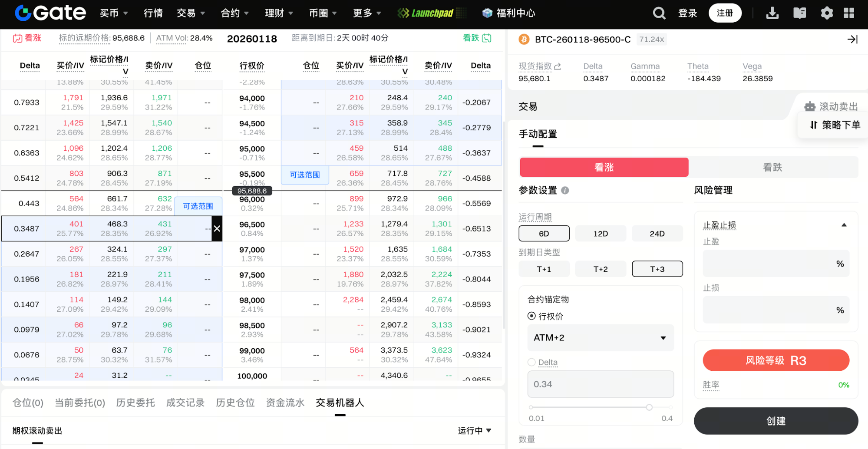This screenshot has width=868, height=449.
Task: Open the settings gear icon
Action: (827, 13)
